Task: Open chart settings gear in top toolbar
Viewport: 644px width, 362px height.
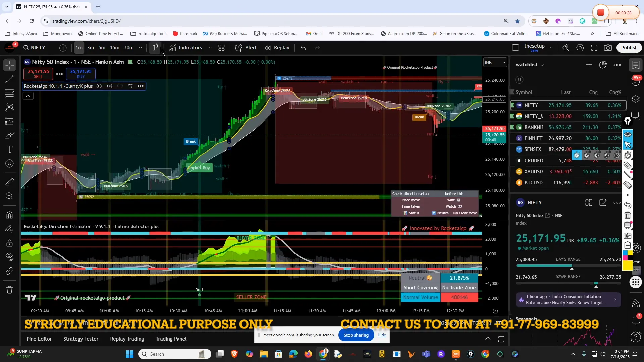Action: click(580, 48)
